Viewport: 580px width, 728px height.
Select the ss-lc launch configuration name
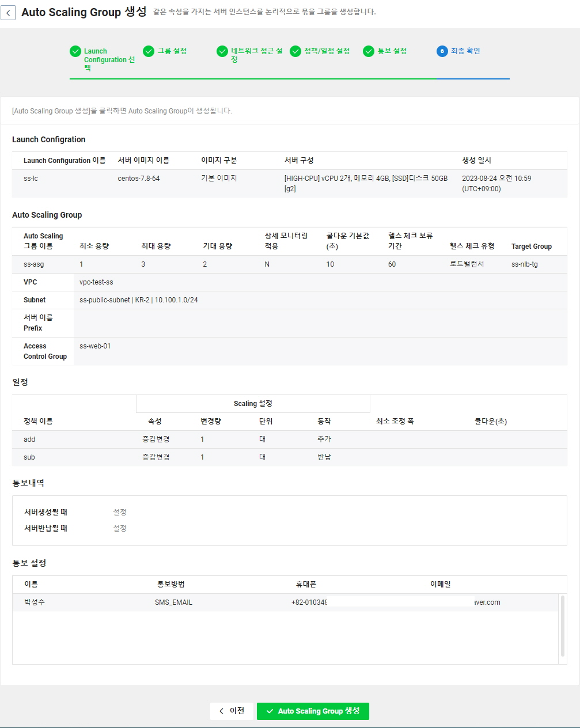coord(31,179)
